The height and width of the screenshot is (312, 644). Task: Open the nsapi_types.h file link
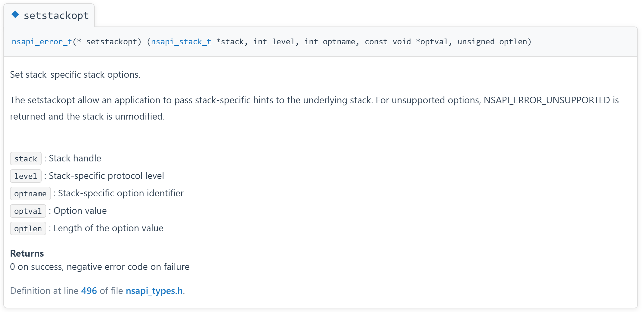(x=154, y=291)
